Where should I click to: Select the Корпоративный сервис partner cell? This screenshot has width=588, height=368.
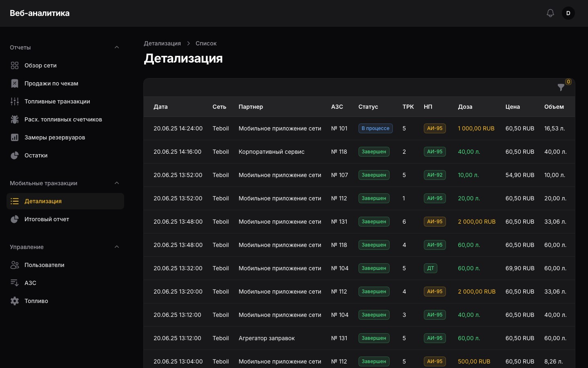[x=272, y=152]
